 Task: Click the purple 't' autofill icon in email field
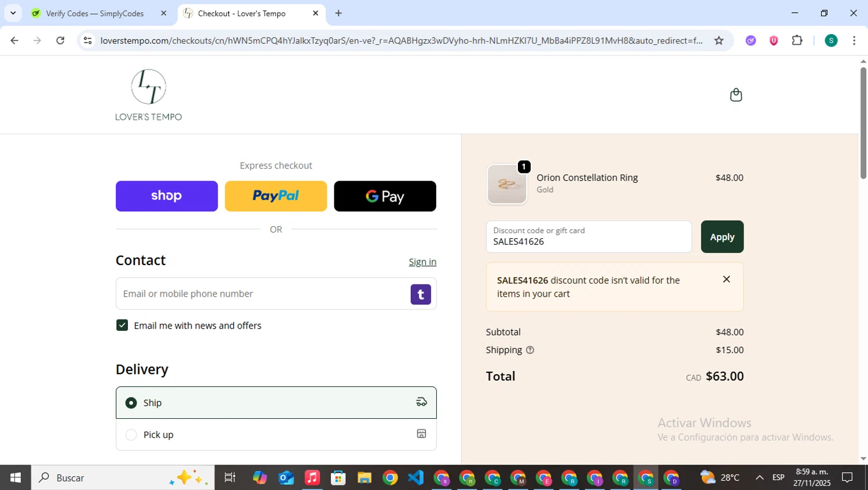coord(421,294)
